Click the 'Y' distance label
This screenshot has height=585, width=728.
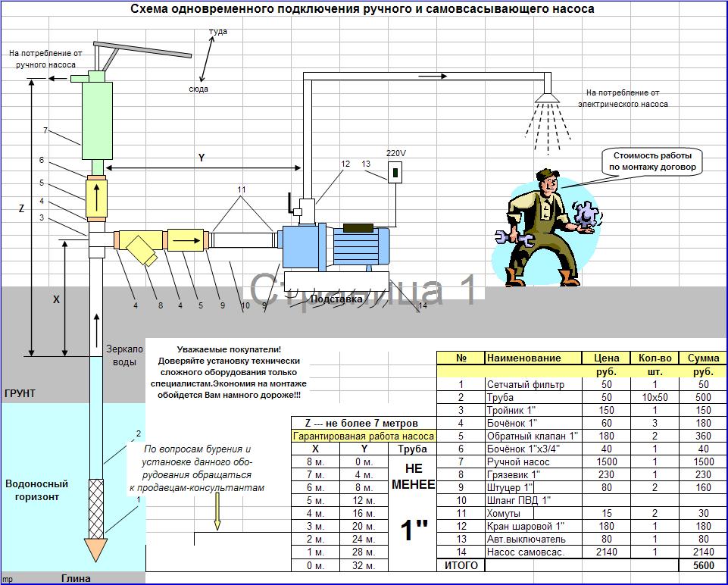(202, 158)
